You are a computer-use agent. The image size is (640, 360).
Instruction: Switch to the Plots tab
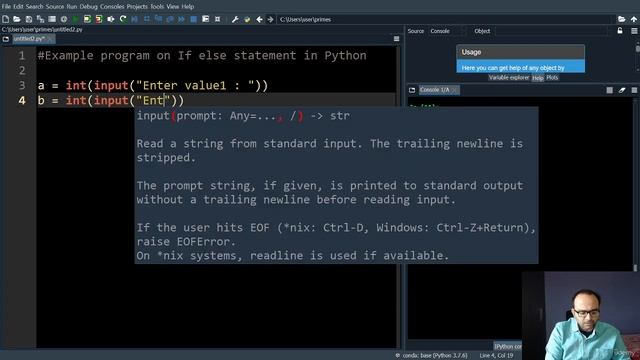pos(552,78)
